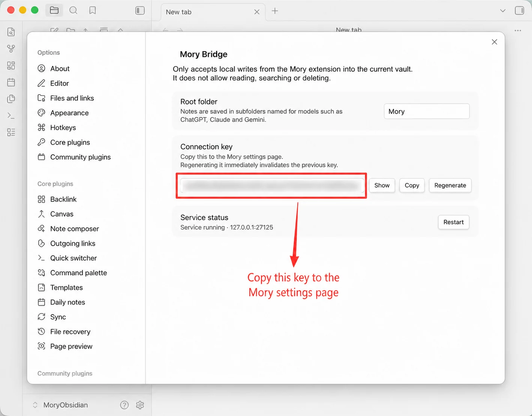
Task: Click the Root folder text field
Action: click(x=427, y=111)
